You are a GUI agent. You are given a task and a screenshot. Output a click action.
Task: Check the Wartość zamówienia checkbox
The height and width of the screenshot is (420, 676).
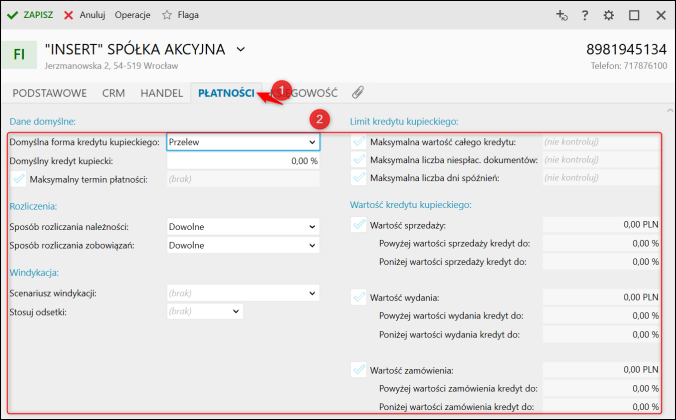pyautogui.click(x=359, y=370)
